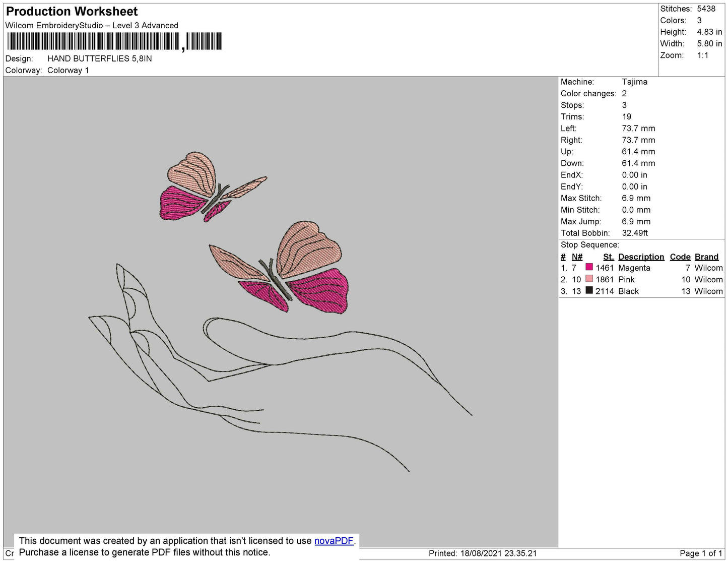Click the barcode at the top
The width and height of the screenshot is (728, 563).
[x=114, y=41]
